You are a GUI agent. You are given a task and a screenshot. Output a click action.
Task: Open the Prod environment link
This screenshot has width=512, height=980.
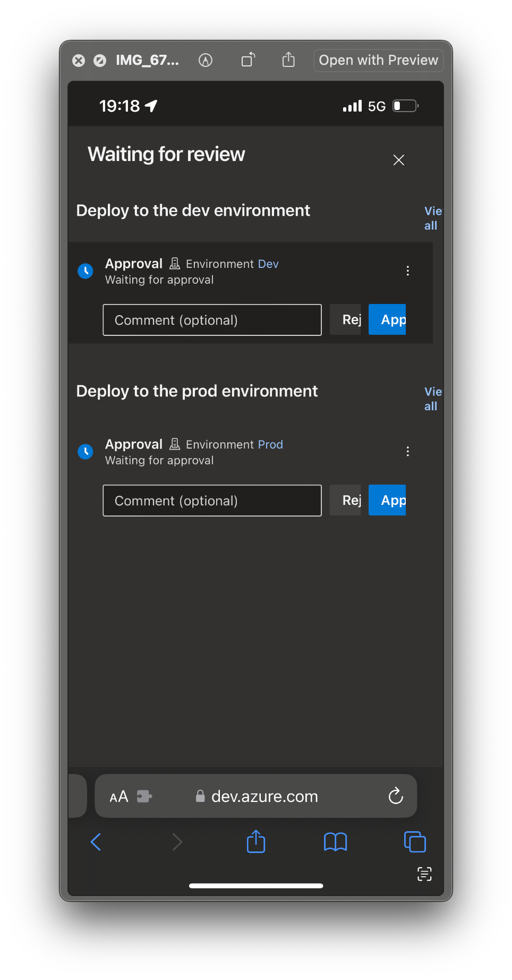coord(271,444)
